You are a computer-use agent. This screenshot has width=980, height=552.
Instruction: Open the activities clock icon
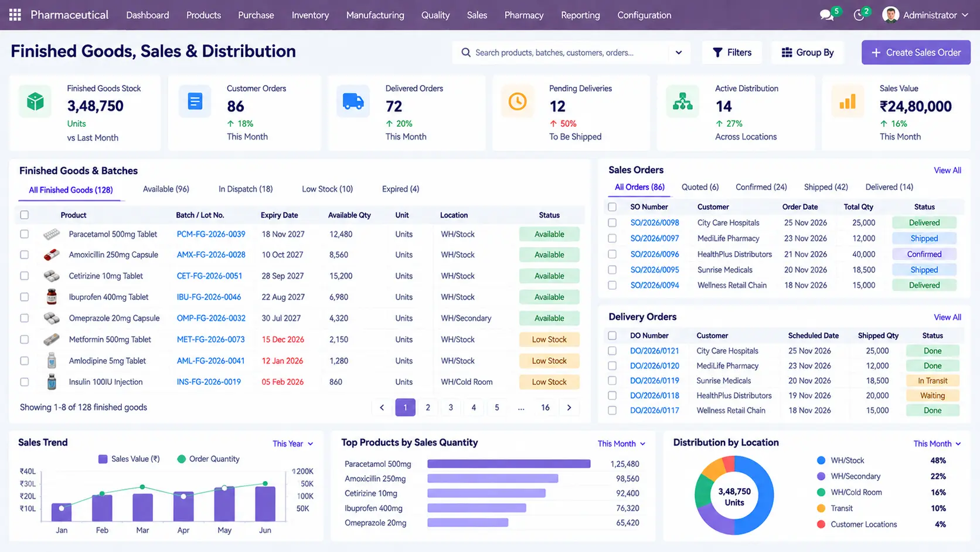click(859, 15)
